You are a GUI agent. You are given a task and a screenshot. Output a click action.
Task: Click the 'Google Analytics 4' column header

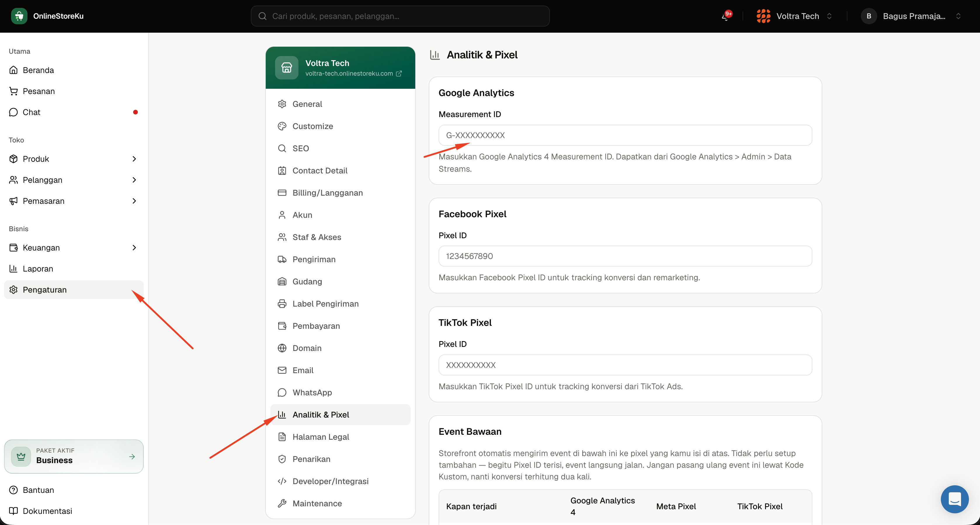tap(603, 506)
